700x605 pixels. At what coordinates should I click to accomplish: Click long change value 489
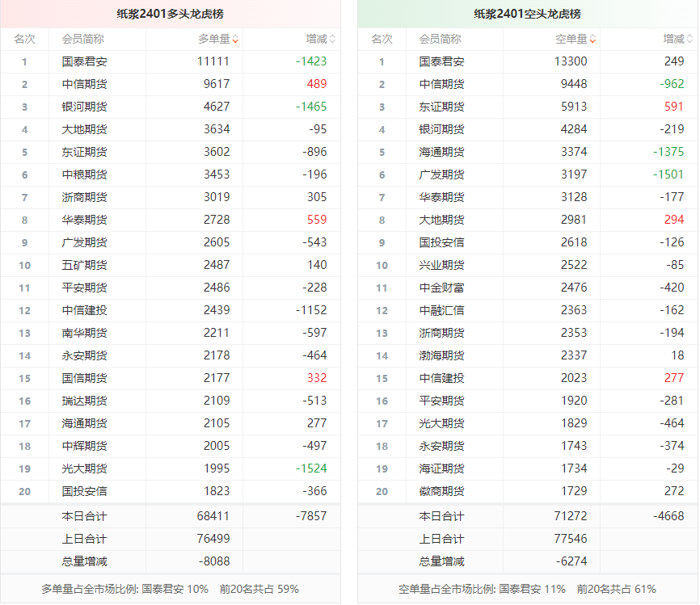coord(317,84)
